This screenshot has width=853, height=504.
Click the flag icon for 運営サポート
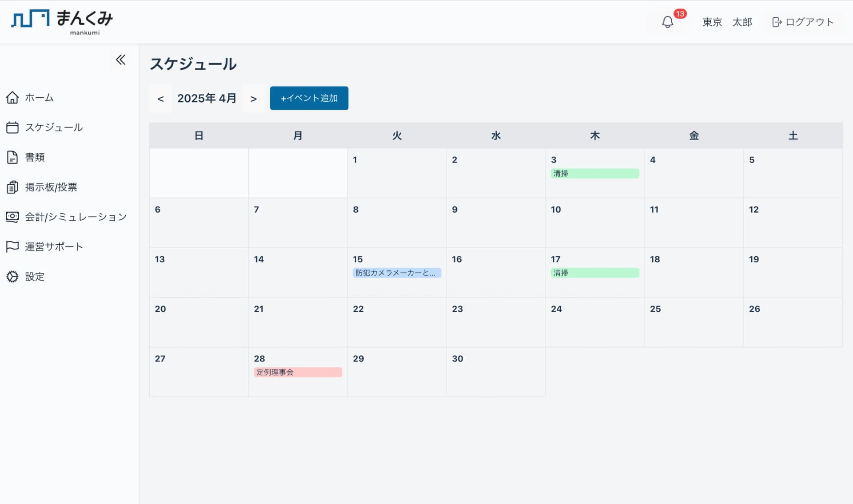pos(12,246)
